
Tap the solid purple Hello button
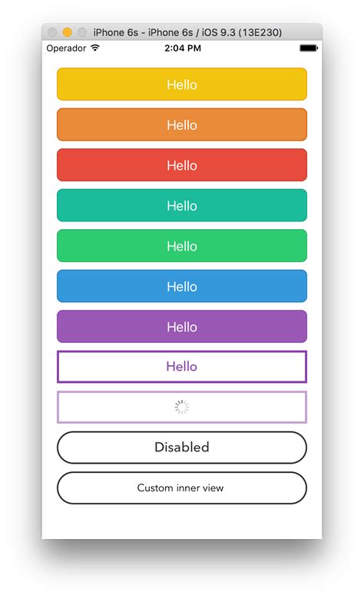182,327
